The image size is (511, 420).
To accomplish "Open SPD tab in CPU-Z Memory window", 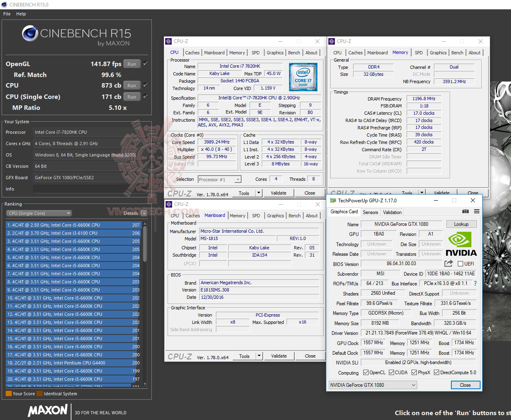I will pyautogui.click(x=419, y=53).
